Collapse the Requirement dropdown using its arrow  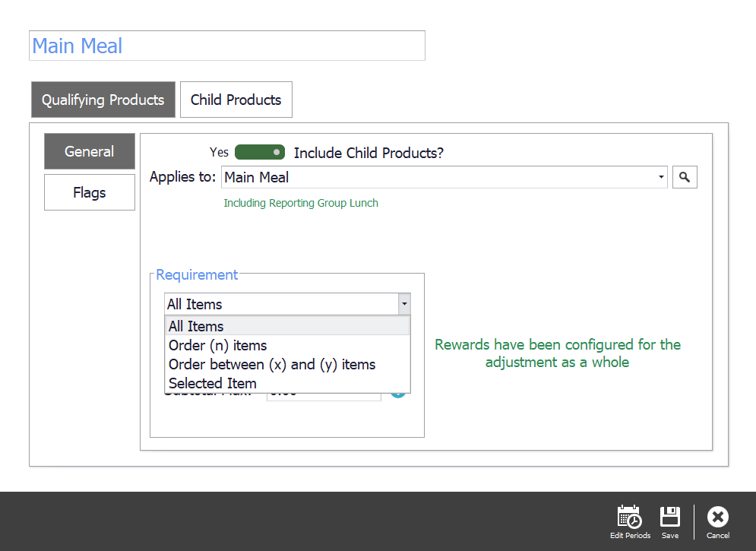pos(404,304)
